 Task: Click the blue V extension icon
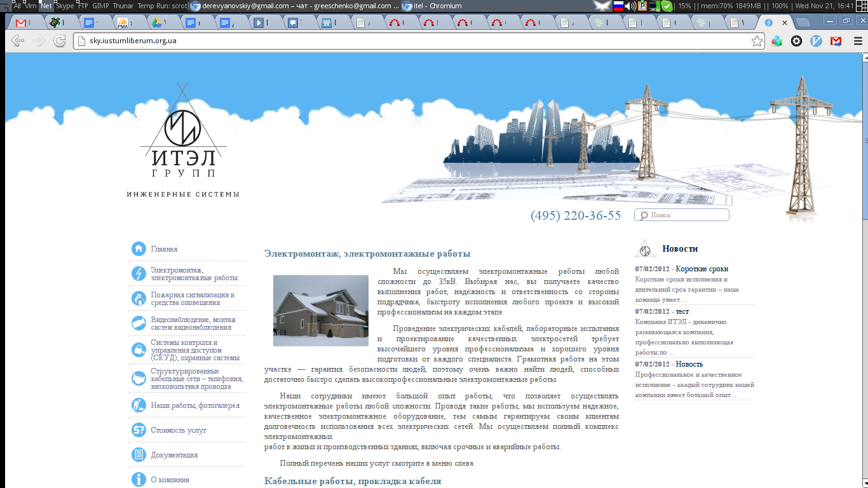tap(817, 41)
